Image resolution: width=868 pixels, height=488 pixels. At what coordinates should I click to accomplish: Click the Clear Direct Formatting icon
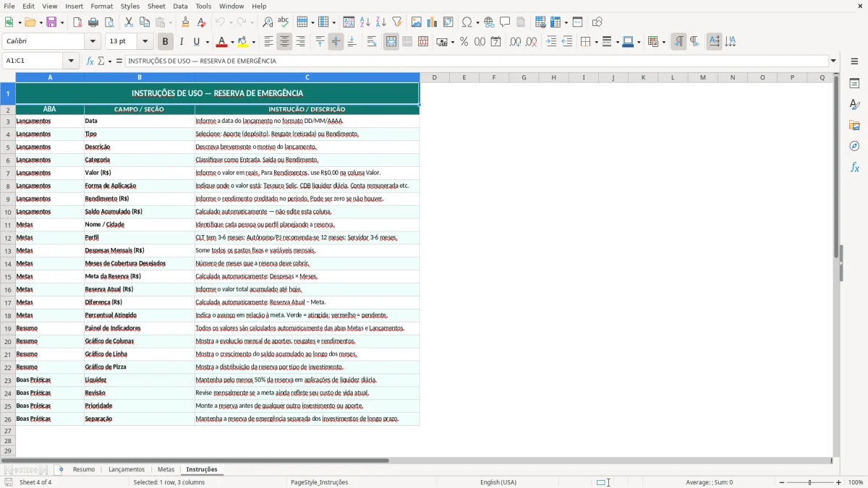[x=202, y=22]
